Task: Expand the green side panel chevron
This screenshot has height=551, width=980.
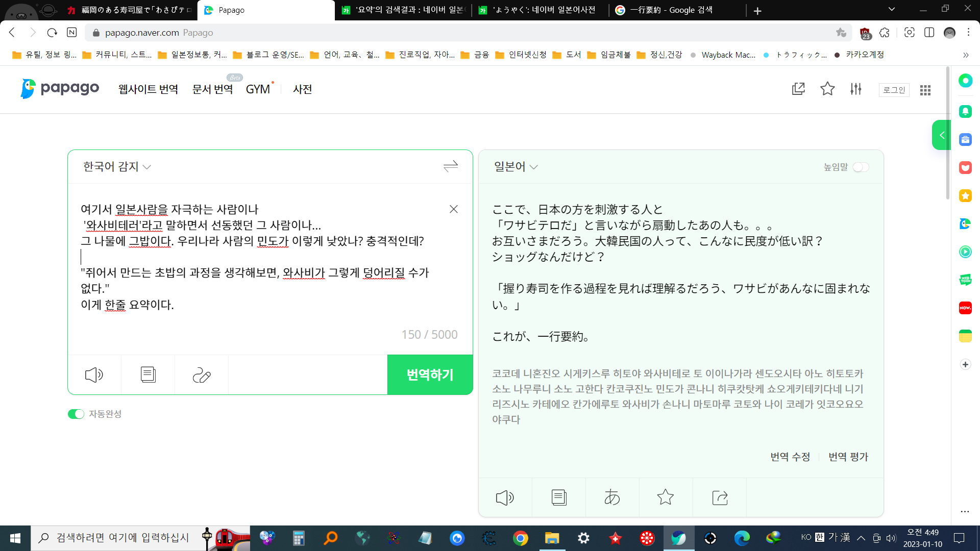Action: 942,135
